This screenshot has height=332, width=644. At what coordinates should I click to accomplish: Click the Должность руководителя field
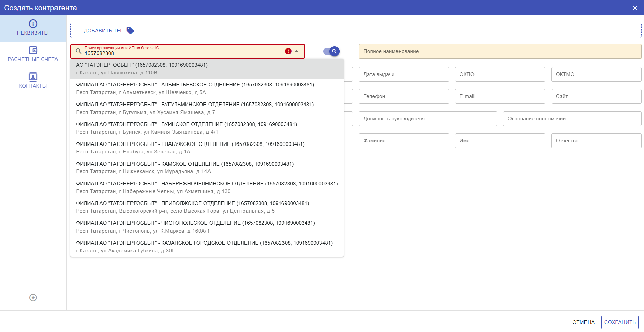coord(428,119)
